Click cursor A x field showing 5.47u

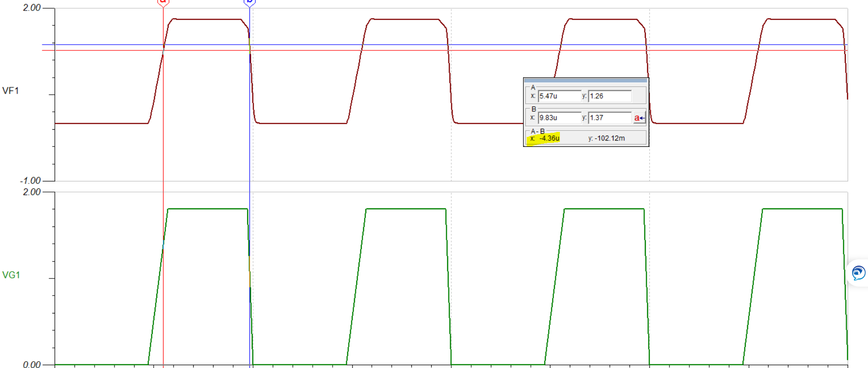pos(559,96)
